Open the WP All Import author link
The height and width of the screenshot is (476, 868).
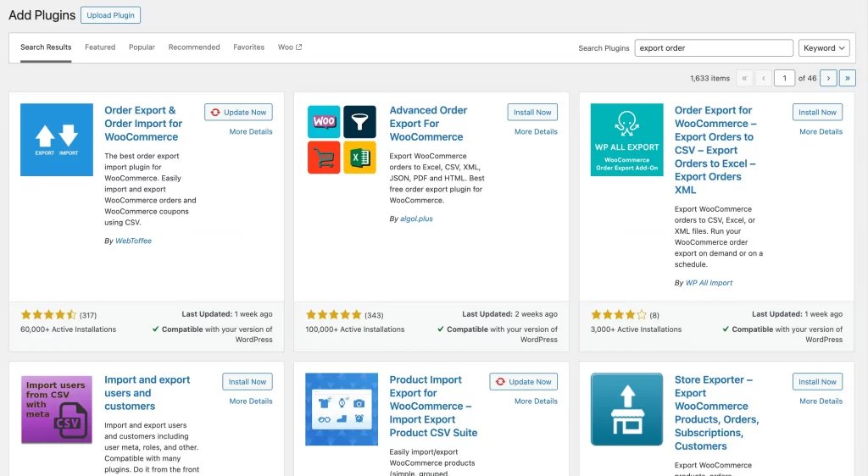point(709,283)
